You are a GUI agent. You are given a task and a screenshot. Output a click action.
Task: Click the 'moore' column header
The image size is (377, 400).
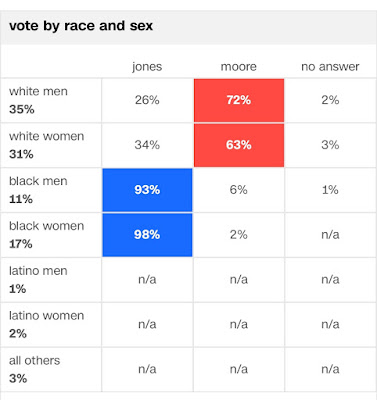click(239, 67)
